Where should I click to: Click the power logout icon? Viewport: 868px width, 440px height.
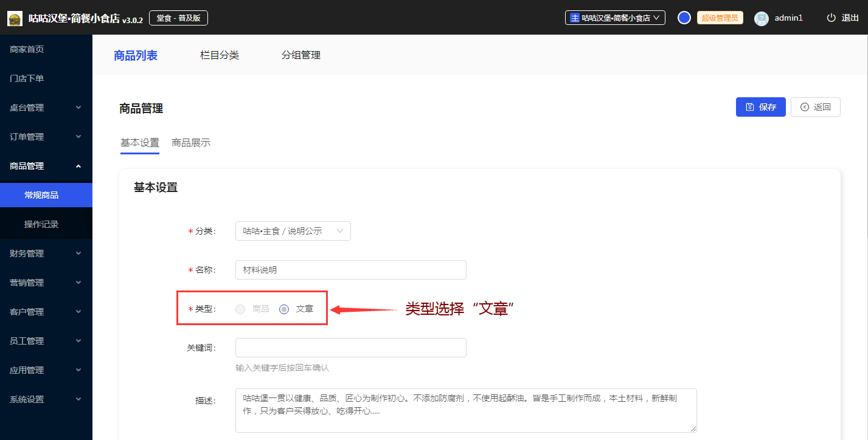pyautogui.click(x=832, y=18)
